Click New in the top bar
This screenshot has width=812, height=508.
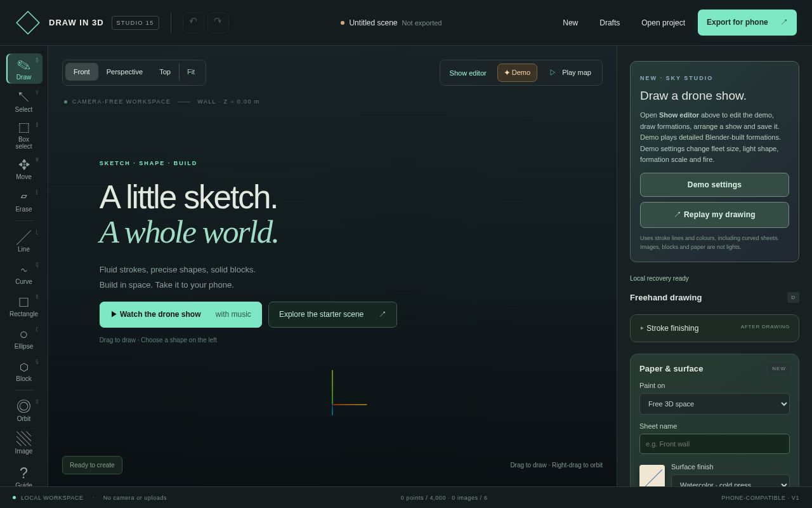pyautogui.click(x=570, y=23)
